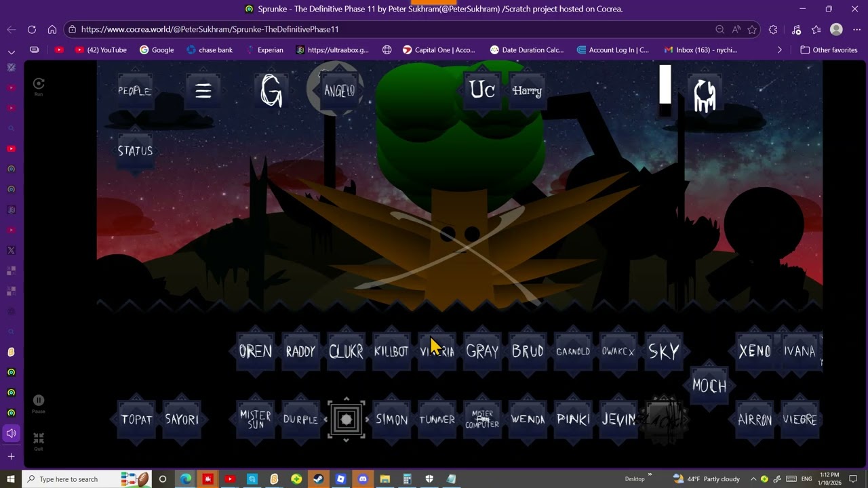The image size is (868, 488).
Task: Mute tab using sidebar speaker icon
Action: tap(11, 432)
